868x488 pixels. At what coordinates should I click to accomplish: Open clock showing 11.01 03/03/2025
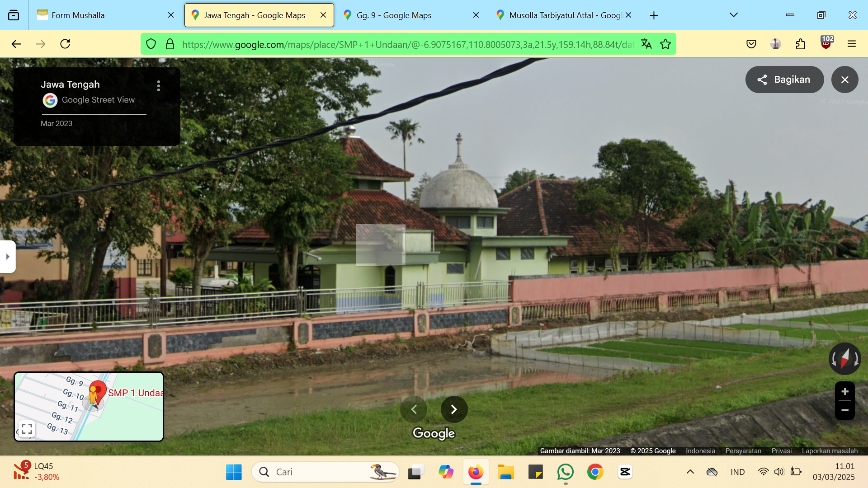click(x=834, y=471)
